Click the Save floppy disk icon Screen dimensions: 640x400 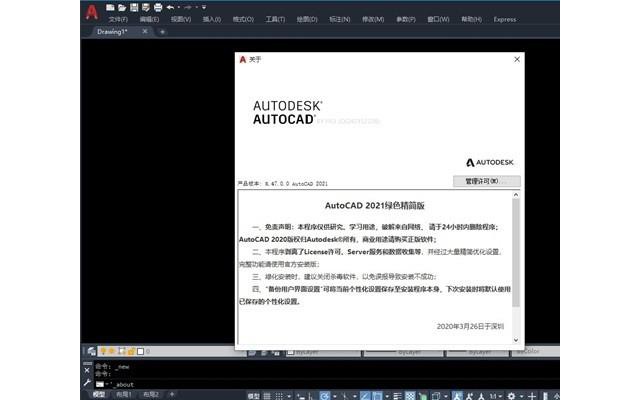coord(134,7)
